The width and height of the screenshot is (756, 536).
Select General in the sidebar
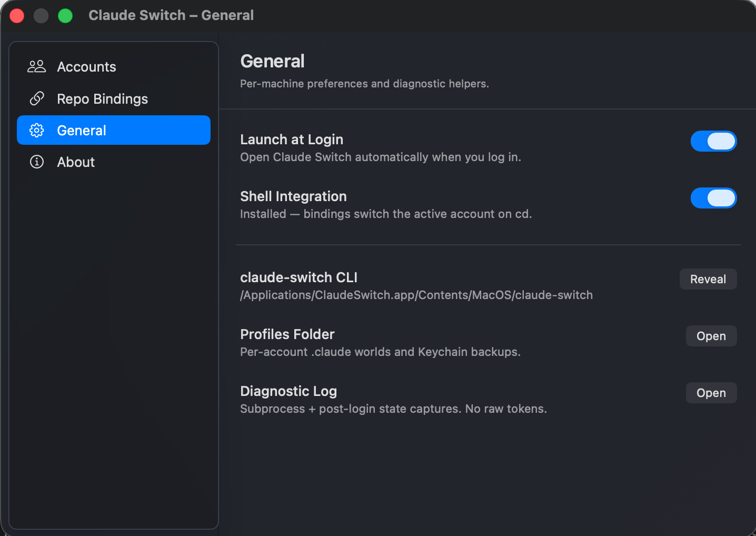pos(114,130)
